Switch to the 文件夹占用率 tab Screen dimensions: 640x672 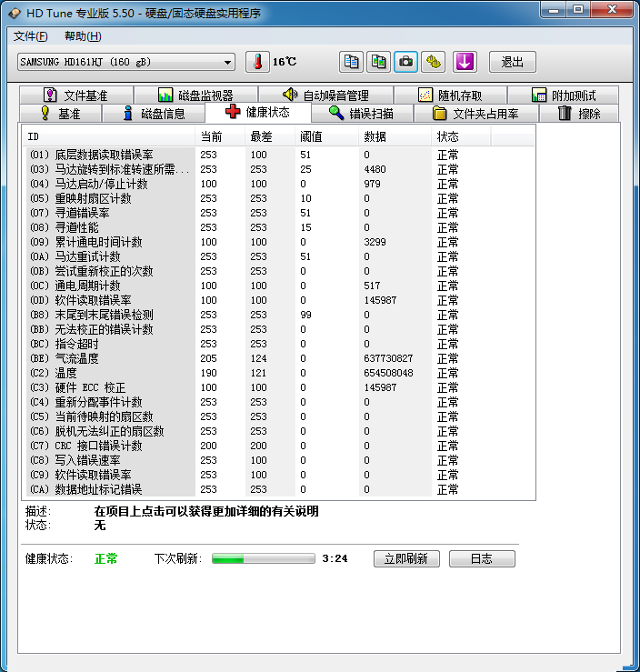476,113
